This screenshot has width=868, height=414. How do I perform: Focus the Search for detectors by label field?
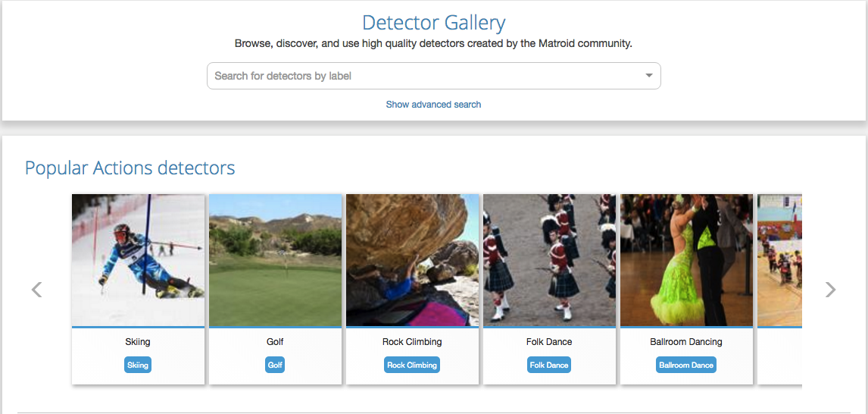click(x=433, y=76)
